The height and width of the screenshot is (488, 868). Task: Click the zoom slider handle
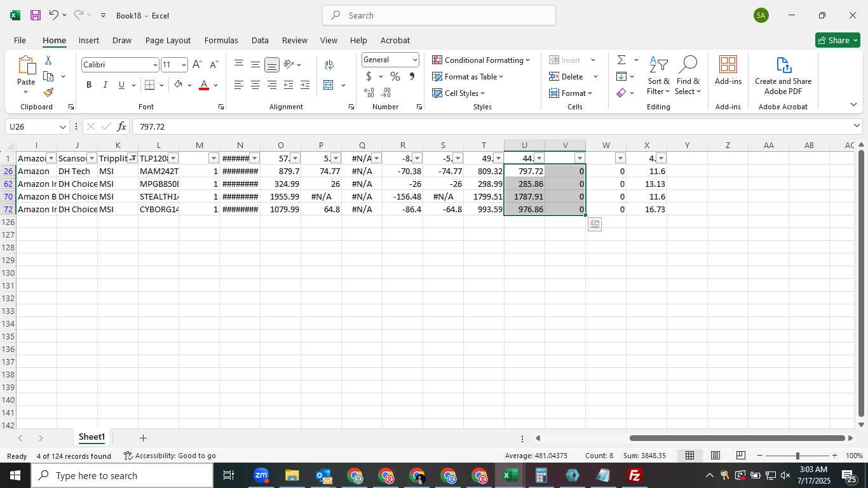click(797, 456)
